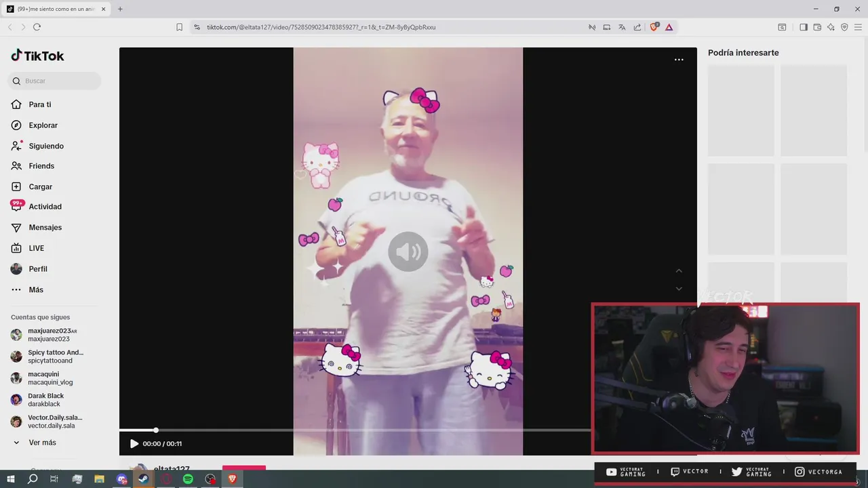Image resolution: width=868 pixels, height=488 pixels.
Task: Open the Para ti feed
Action: tap(31, 104)
